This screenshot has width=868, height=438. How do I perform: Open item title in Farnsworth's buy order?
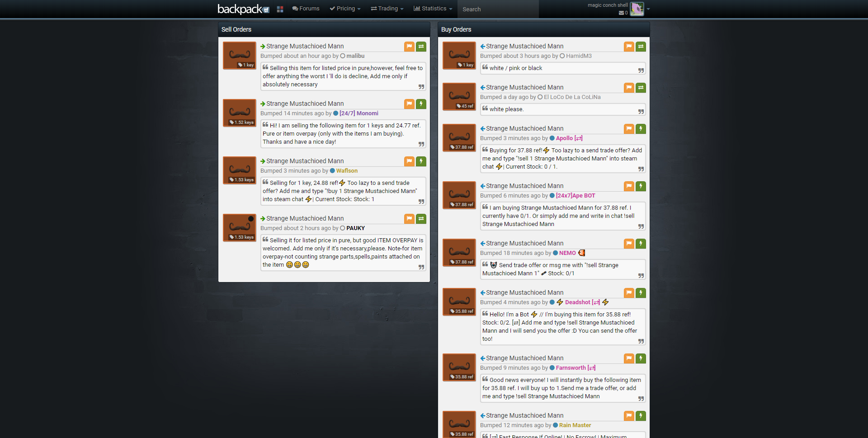click(525, 358)
